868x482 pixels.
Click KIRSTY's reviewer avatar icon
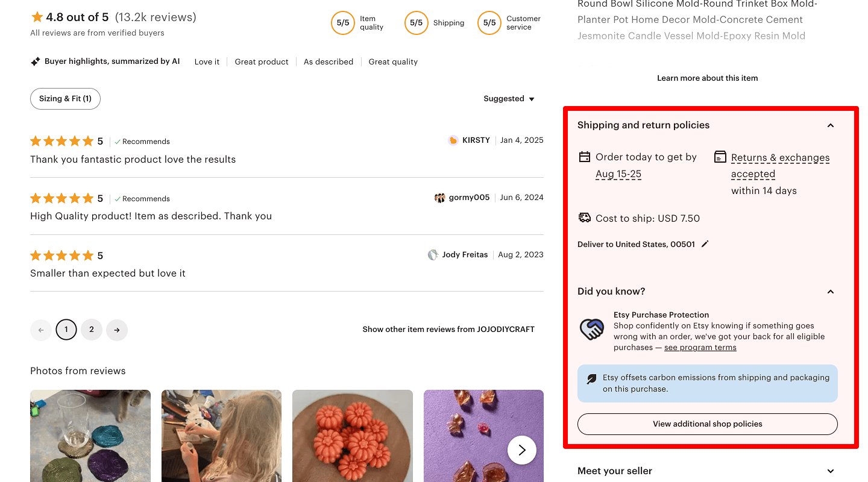pos(453,140)
